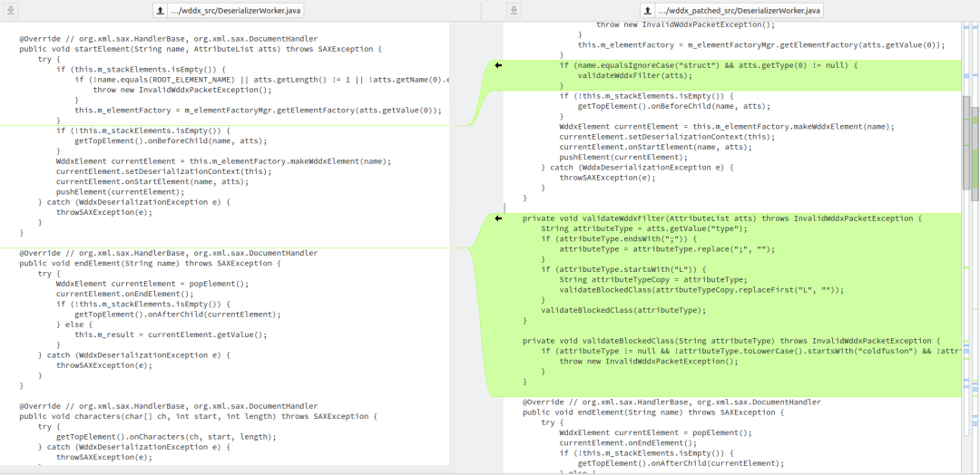
Task: Click 'private void validateBlockedClass' declaration line
Action: coord(731,341)
